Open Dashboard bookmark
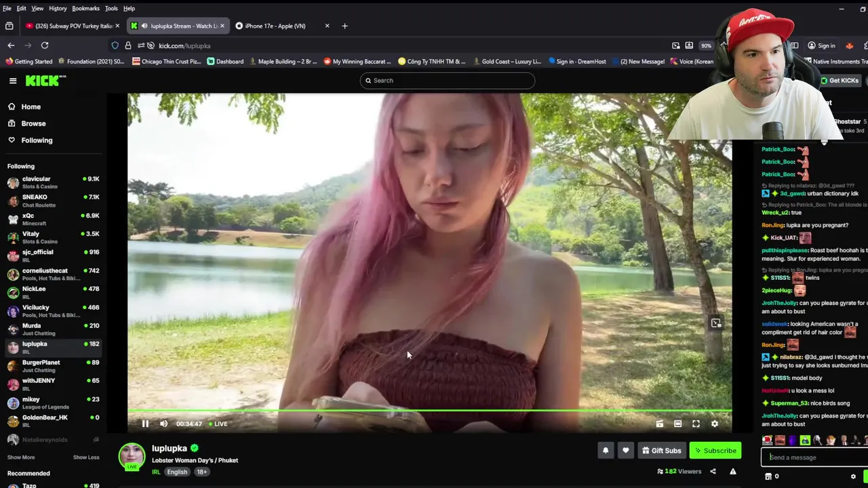This screenshot has height=488, width=868. pos(225,61)
